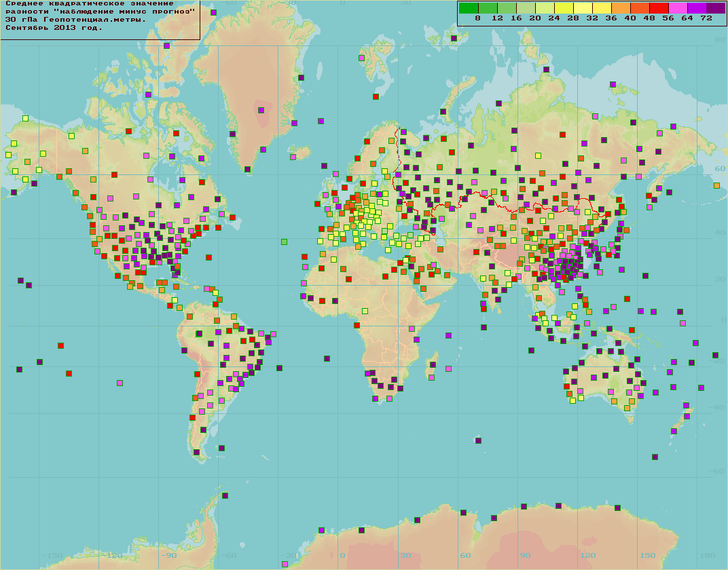This screenshot has height=570, width=728.
Task: Pick the legend swatch between 28 and 32
Action: click(x=582, y=8)
